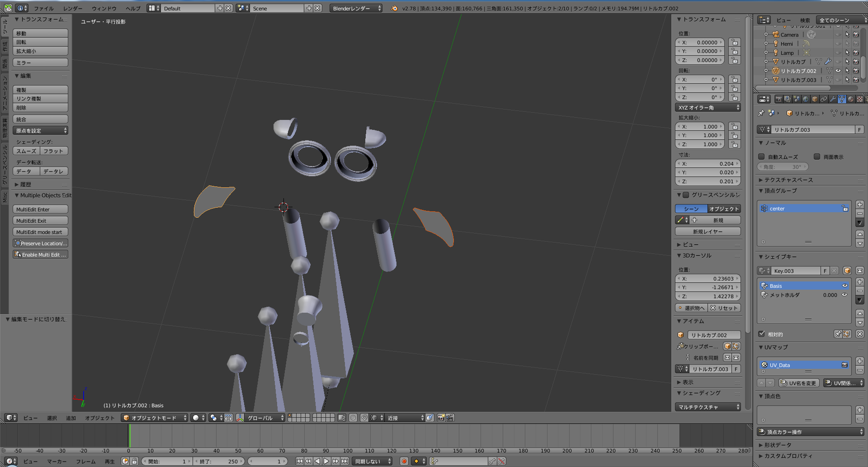The height and width of the screenshot is (467, 868).
Task: Click the OpenGL render image camera icon
Action: click(x=441, y=418)
